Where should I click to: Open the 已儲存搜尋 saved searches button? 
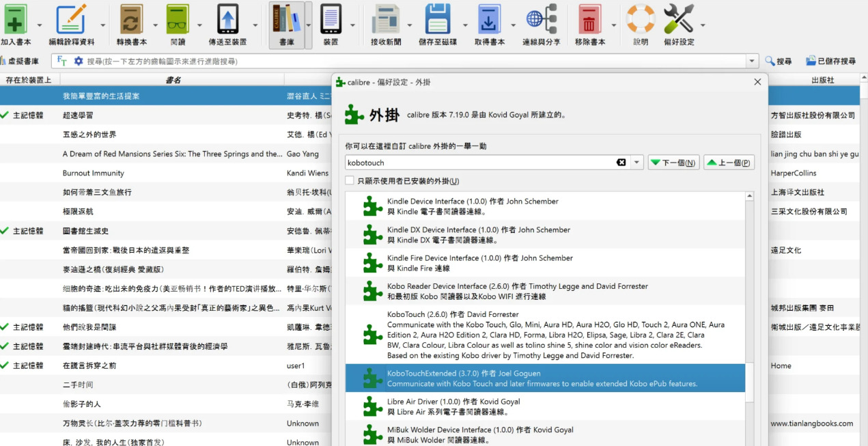[x=830, y=61]
